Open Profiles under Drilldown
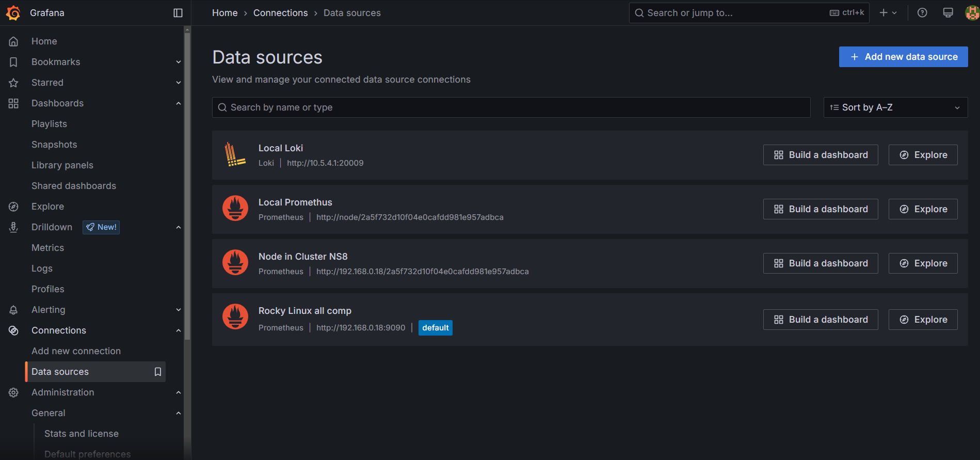Screen dimensions: 980x460 [x=48, y=289]
